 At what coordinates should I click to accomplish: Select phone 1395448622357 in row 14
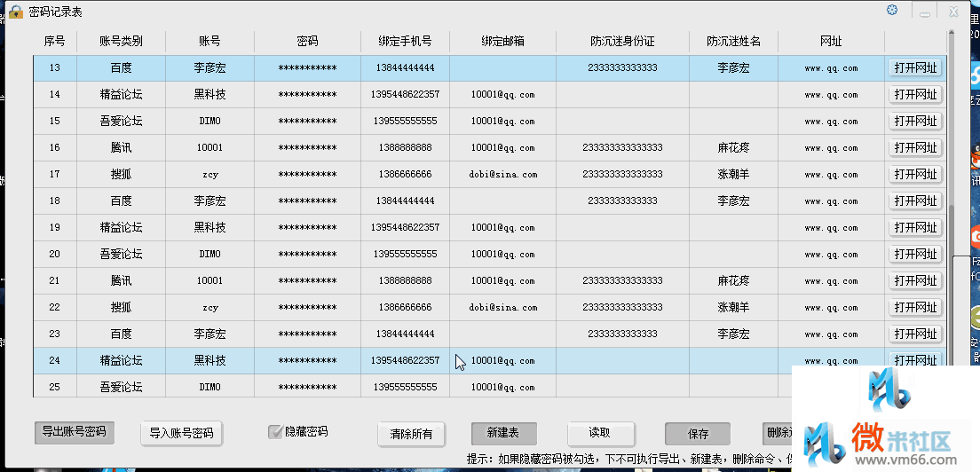click(405, 95)
